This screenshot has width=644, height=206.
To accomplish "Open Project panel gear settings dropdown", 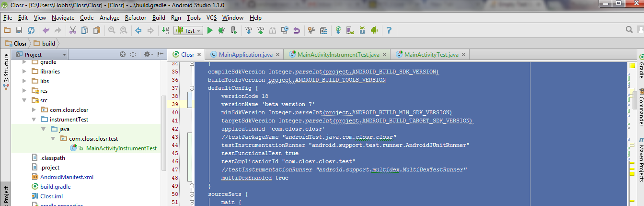I will 148,54.
